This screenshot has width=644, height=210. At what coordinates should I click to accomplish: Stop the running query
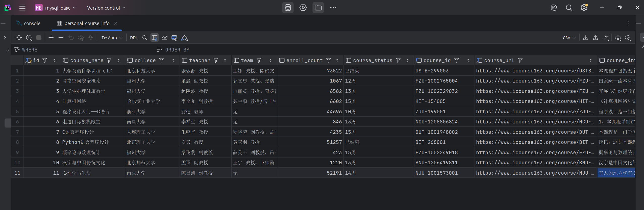(39, 38)
